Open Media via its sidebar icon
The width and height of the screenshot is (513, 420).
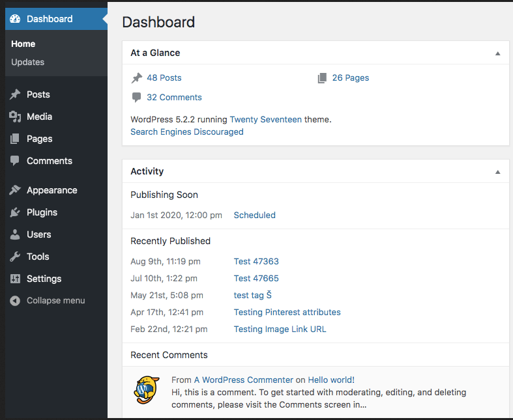pos(15,117)
